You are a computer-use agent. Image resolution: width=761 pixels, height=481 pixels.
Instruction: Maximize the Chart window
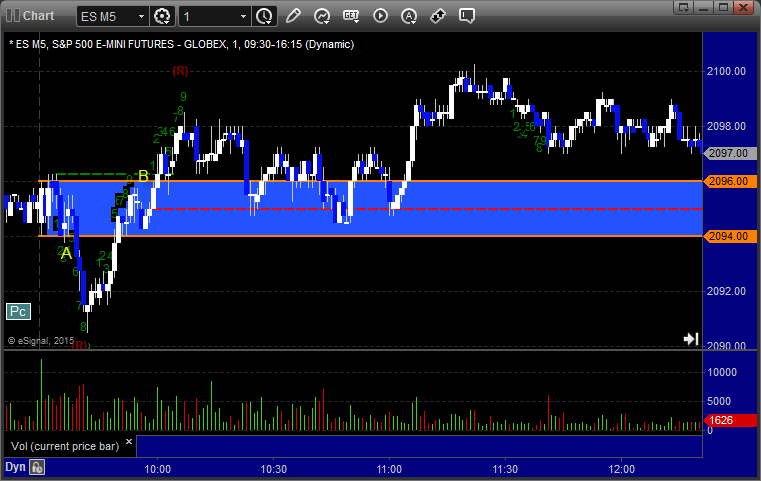pos(723,7)
